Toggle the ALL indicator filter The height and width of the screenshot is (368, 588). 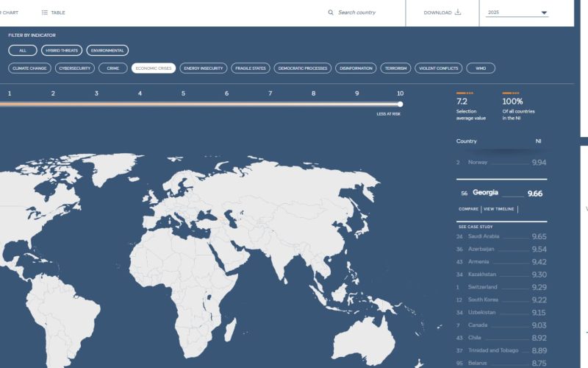pos(23,50)
